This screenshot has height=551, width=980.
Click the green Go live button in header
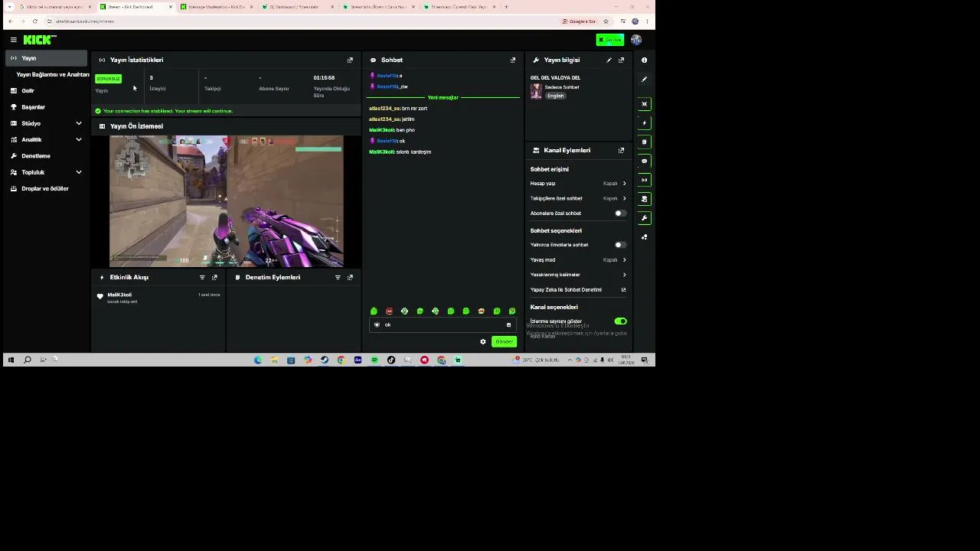coord(610,40)
